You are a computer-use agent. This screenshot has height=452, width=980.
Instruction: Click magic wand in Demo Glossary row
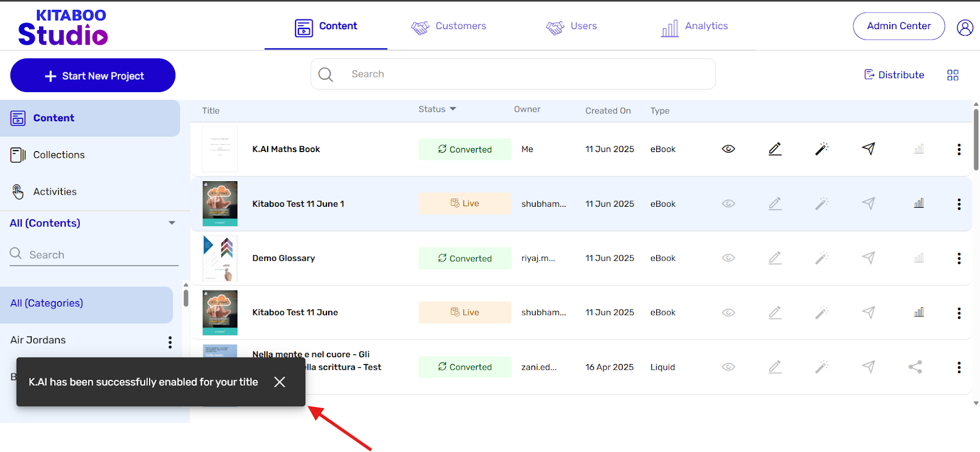click(822, 258)
